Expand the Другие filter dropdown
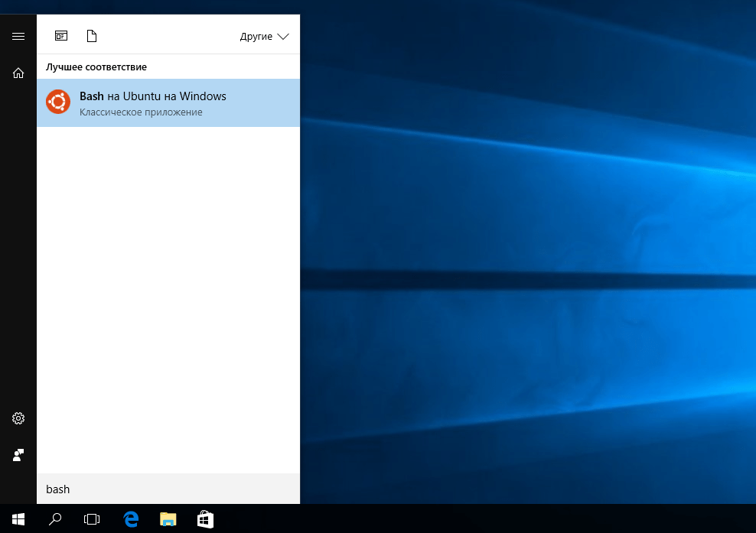Screen dimensions: 756x533 (x=264, y=37)
